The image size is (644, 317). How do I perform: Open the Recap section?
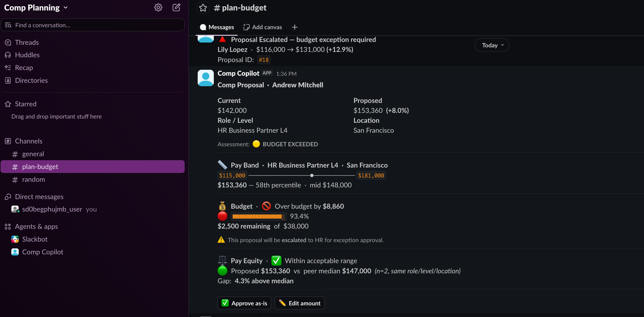click(x=24, y=67)
